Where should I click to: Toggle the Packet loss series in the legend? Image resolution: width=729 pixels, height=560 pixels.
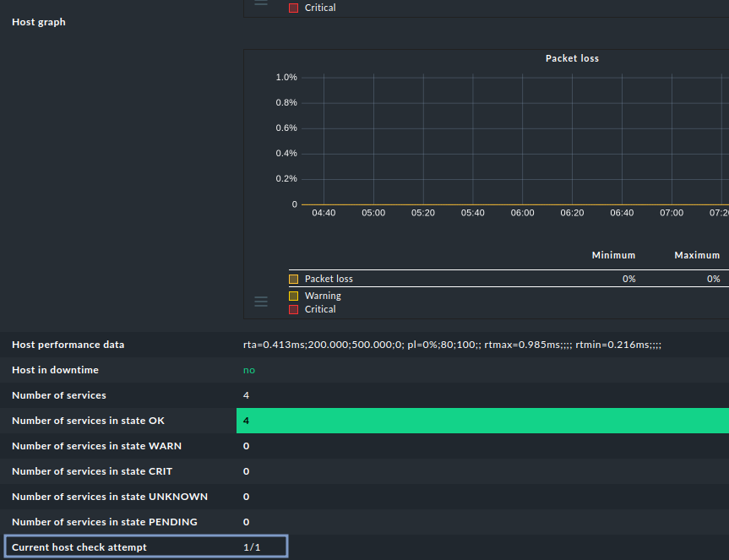294,278
